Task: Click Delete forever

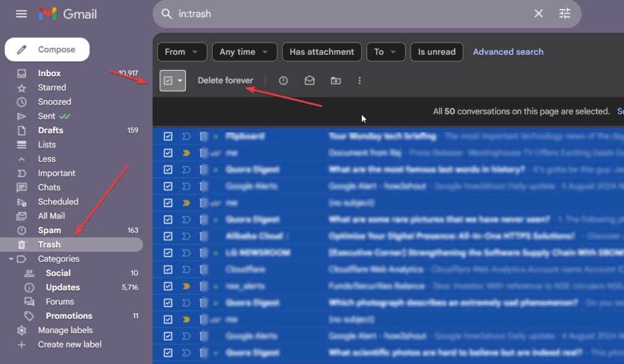Action: point(225,81)
